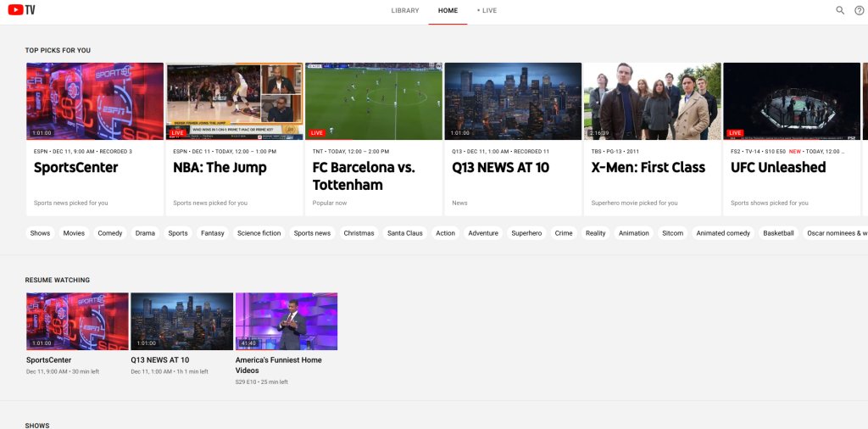Screen dimensions: 868x429
Task: Pick the Sitcom chip
Action: pyautogui.click(x=672, y=233)
